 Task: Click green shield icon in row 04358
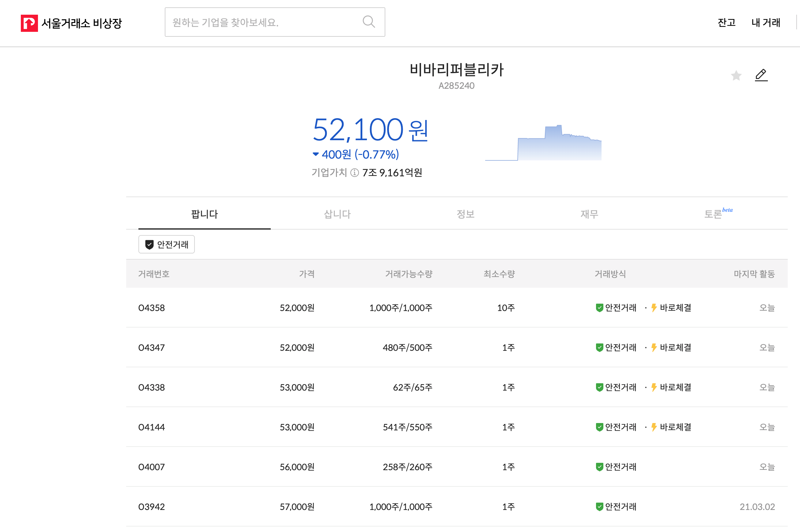coord(599,308)
